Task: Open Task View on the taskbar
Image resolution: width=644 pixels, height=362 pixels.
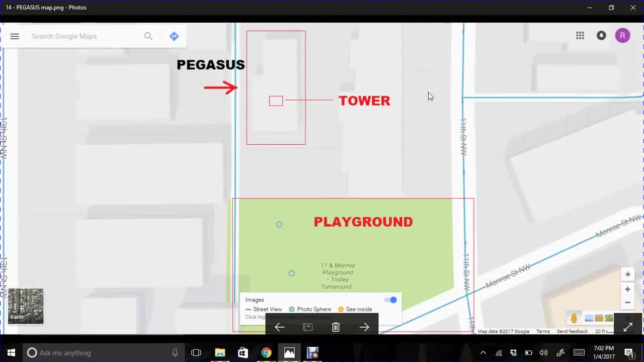Action: point(196,352)
